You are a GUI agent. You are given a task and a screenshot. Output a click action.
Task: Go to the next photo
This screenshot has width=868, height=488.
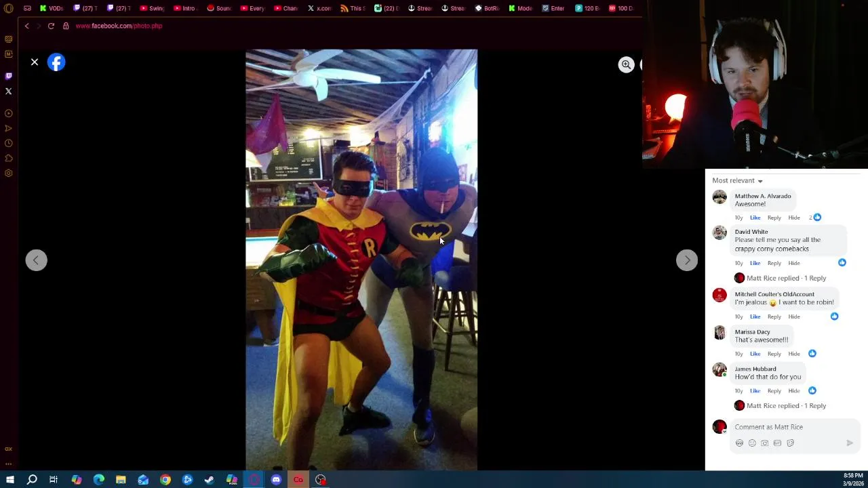[x=687, y=260]
